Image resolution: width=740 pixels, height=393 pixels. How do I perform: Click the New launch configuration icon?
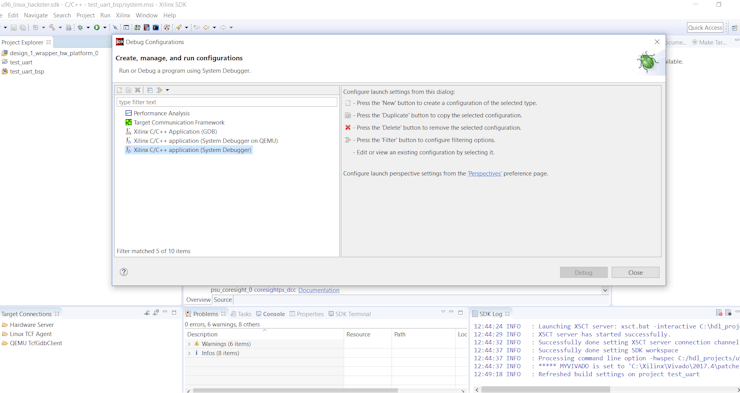[119, 90]
